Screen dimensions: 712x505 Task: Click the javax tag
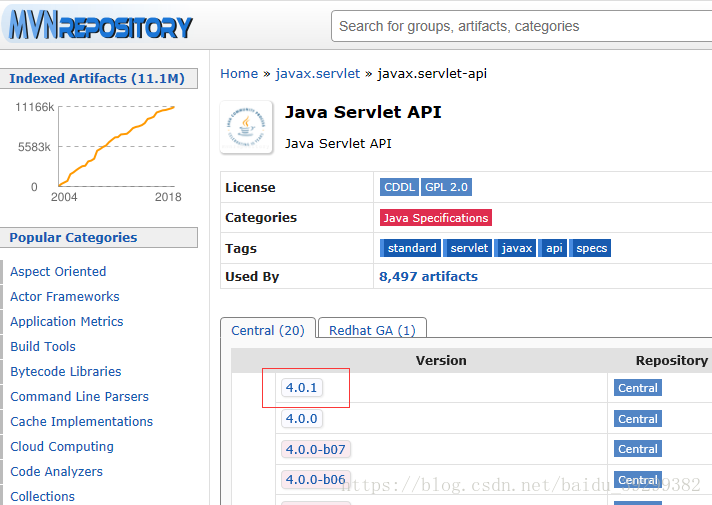515,248
